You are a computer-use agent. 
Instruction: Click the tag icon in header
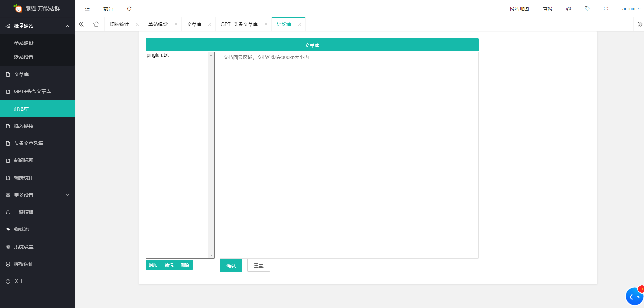(587, 9)
